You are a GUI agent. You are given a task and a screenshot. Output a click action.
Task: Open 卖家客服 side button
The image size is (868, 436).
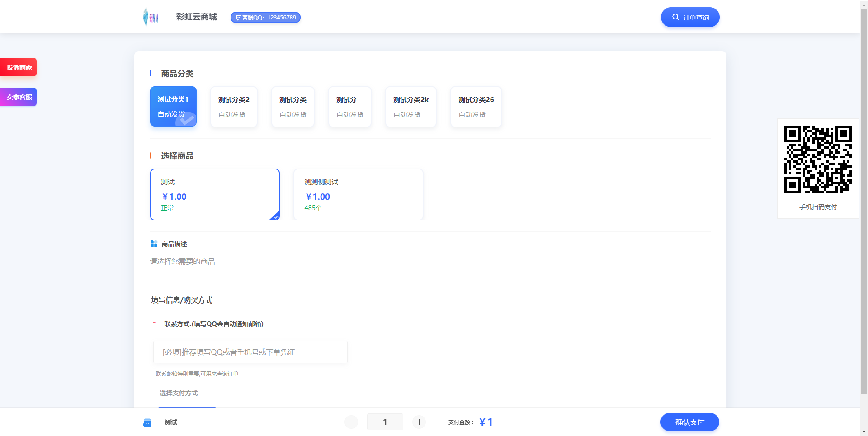tap(19, 97)
